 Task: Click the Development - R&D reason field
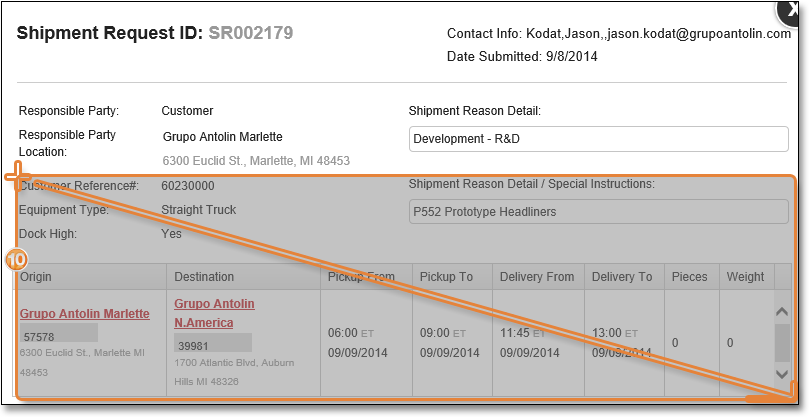pos(598,139)
